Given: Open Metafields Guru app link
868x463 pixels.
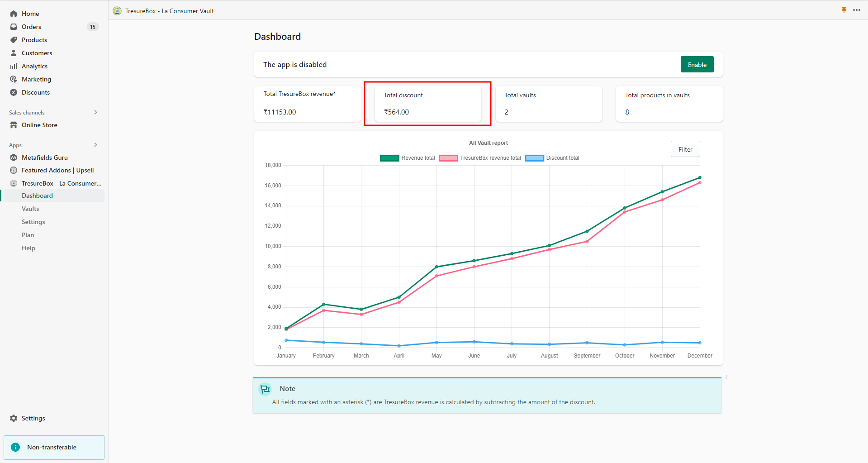Looking at the screenshot, I should click(45, 158).
